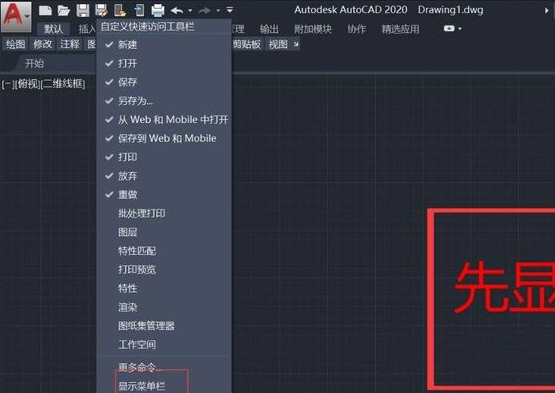Enable 批处理打印 in the customize menu
This screenshot has width=555, height=393.
pyautogui.click(x=164, y=213)
